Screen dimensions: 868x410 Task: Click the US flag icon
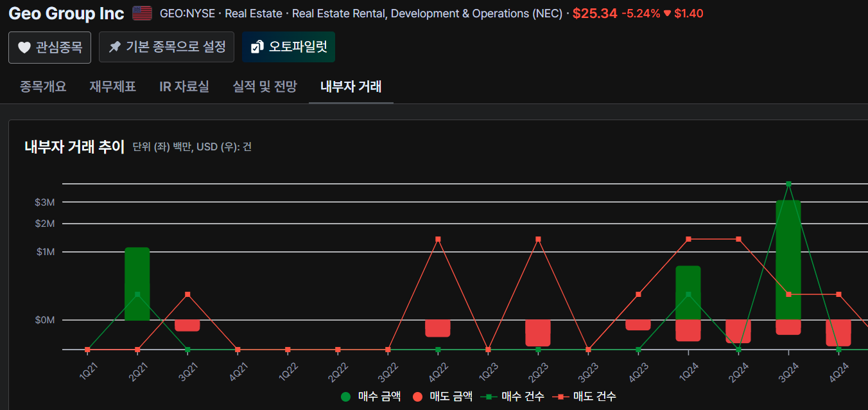tap(142, 13)
